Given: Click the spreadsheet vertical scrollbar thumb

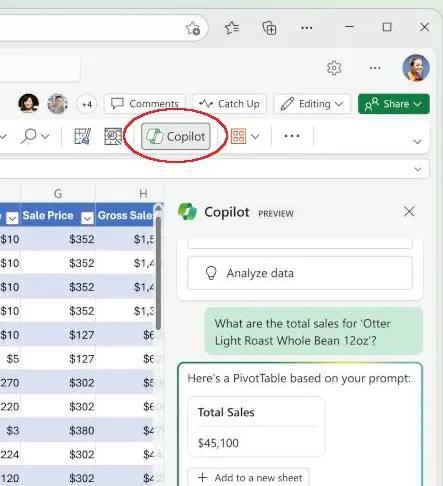Looking at the screenshot, I should click(158, 273).
